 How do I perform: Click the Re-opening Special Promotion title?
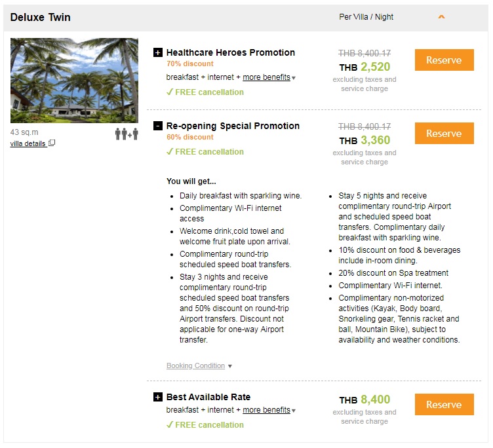point(233,126)
